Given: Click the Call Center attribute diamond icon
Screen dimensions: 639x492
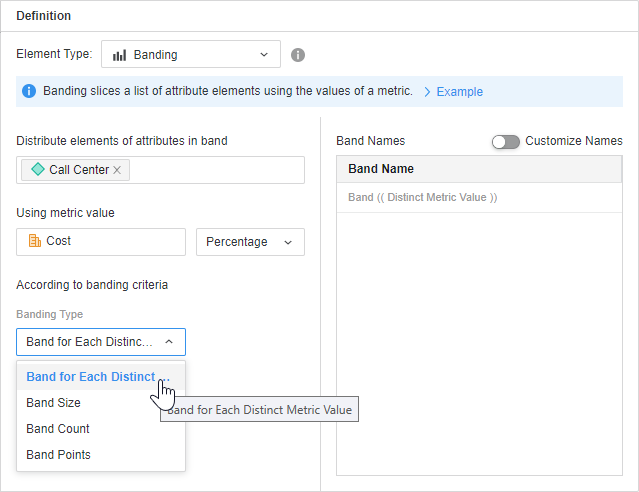Looking at the screenshot, I should (38, 170).
